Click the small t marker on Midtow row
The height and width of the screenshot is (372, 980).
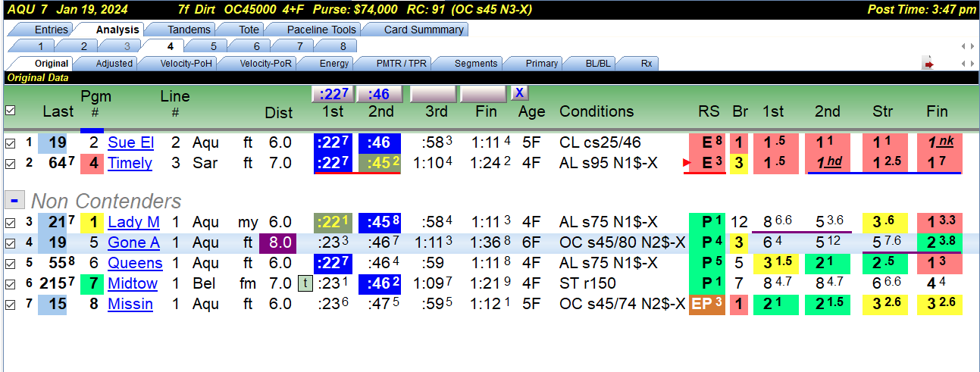(x=304, y=283)
